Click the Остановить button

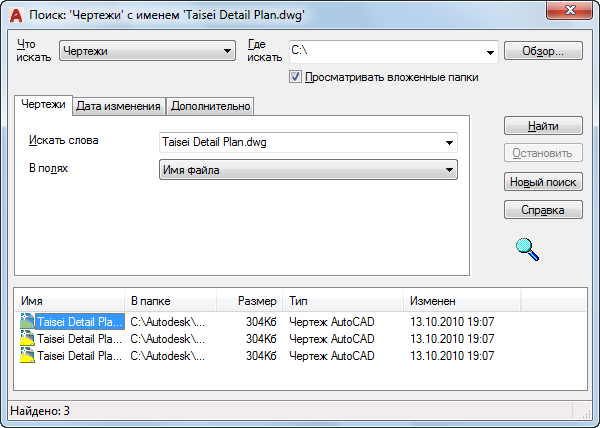tap(543, 153)
